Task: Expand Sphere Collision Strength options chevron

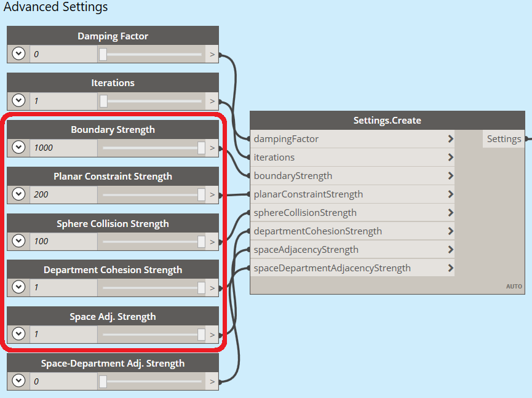Action: [18, 241]
